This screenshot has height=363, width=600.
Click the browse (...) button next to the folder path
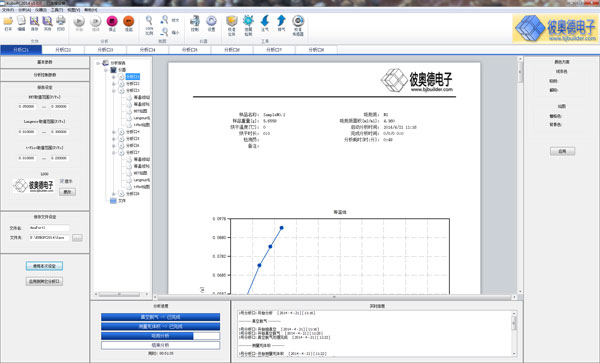tap(77, 238)
